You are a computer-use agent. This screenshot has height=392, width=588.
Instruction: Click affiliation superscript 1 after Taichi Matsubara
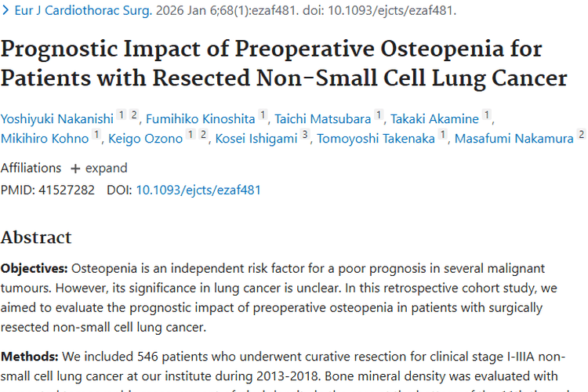click(x=379, y=115)
